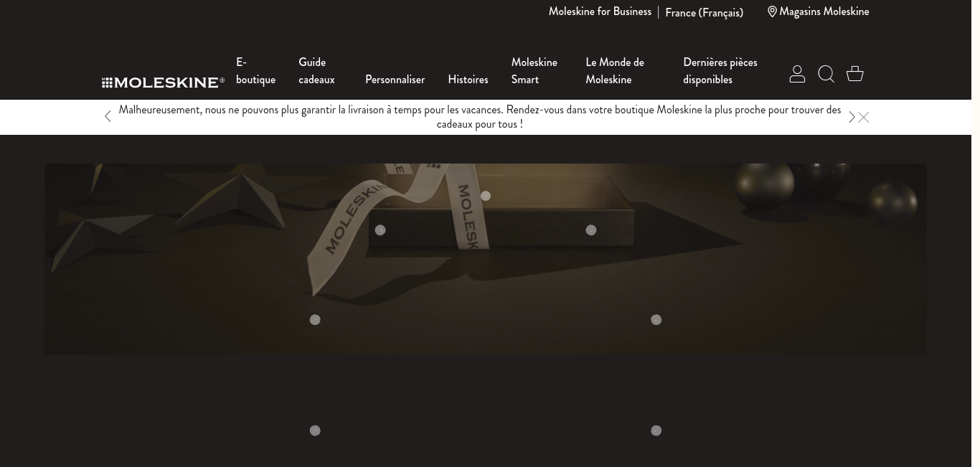Open France (Français) country selector
980x467 pixels.
(x=704, y=12)
